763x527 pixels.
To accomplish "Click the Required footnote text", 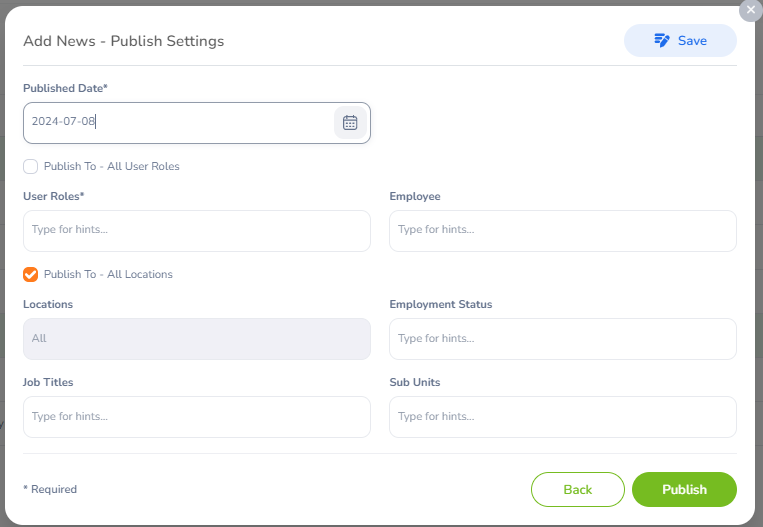I will click(50, 490).
